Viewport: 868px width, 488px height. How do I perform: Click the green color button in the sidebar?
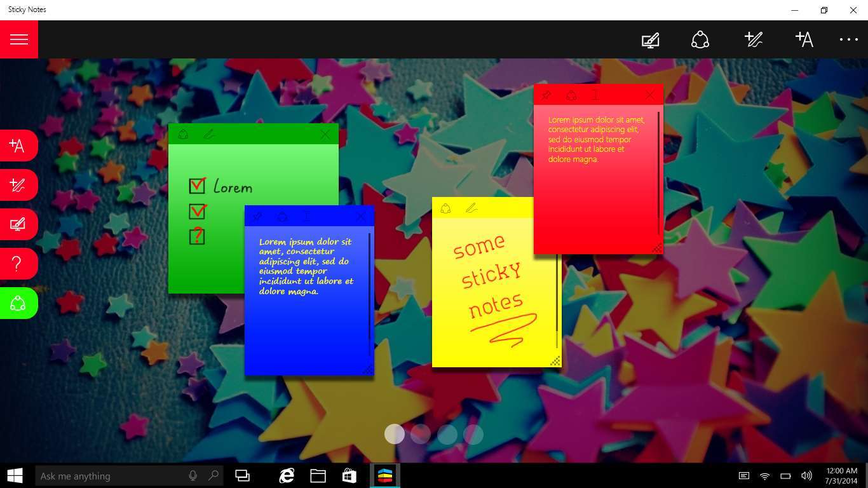tap(18, 304)
